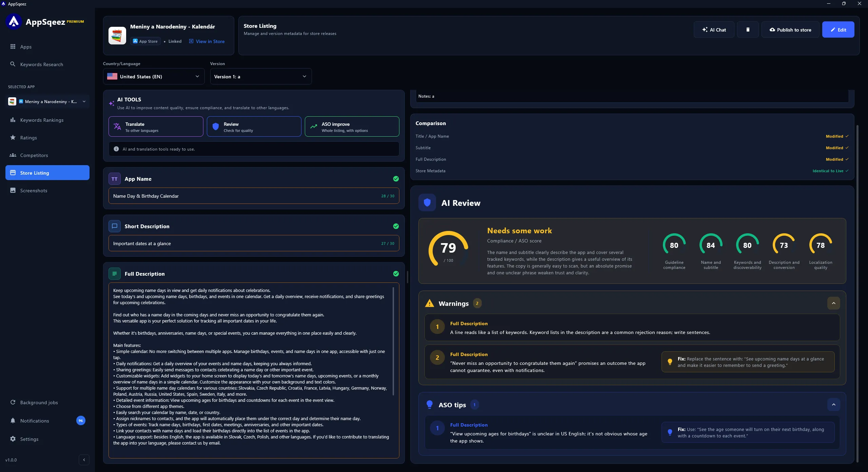
Task: Click Review check for quality tool
Action: (254, 126)
